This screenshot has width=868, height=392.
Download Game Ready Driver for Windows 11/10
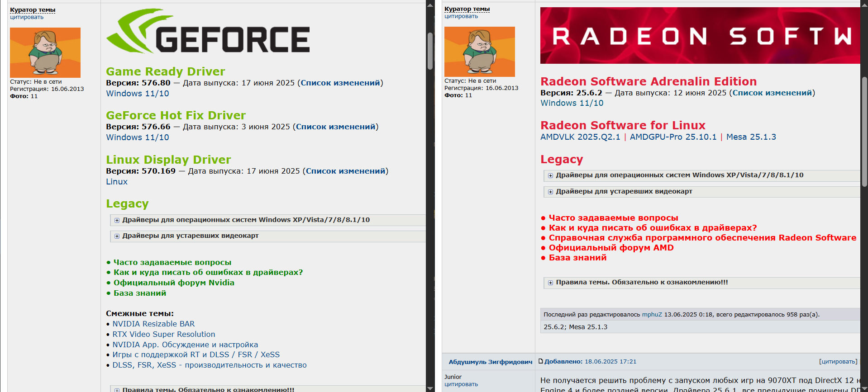138,94
